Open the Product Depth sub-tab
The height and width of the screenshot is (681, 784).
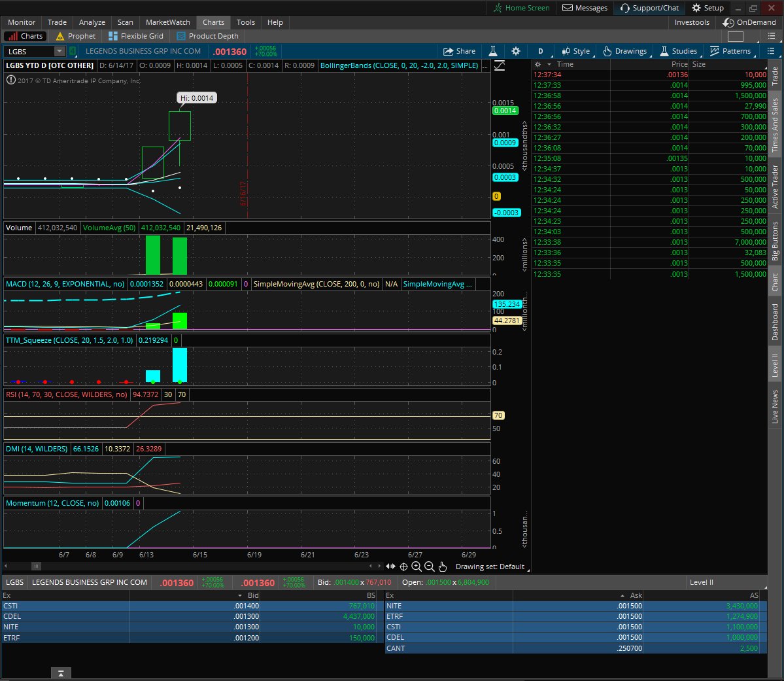[x=207, y=36]
